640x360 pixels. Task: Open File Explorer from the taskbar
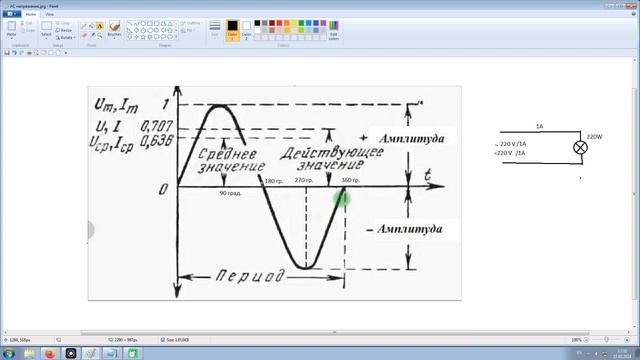pyautogui.click(x=29, y=353)
